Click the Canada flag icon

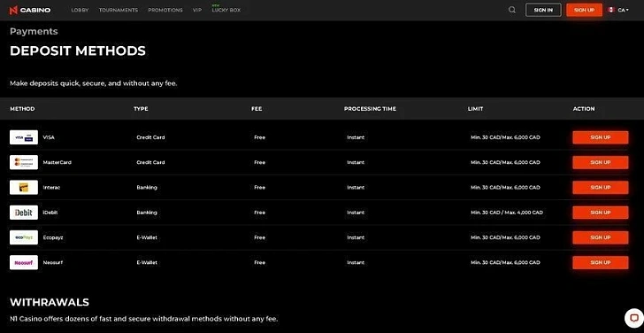point(611,10)
